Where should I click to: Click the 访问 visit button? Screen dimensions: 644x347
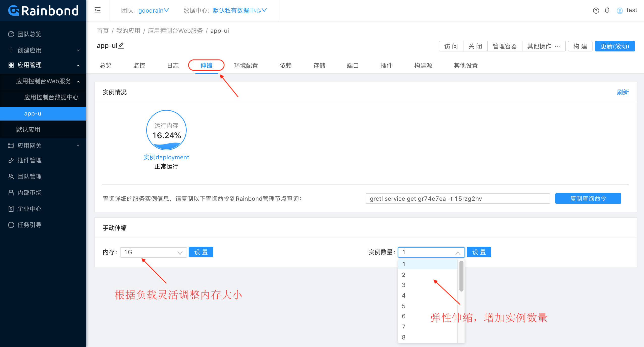451,46
